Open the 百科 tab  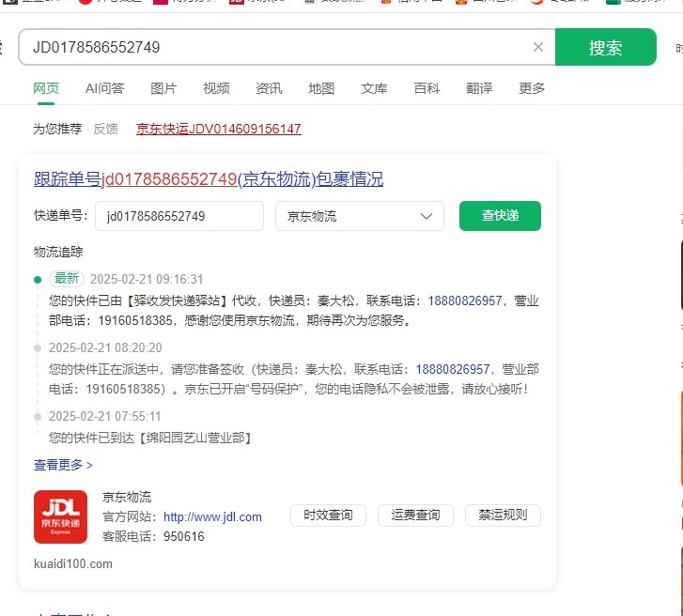coord(427,88)
